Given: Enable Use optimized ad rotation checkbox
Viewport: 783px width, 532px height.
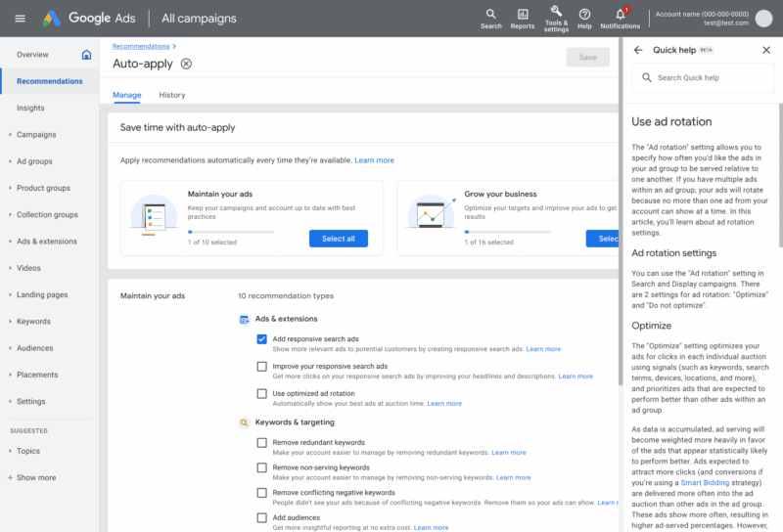Looking at the screenshot, I should coord(261,394).
